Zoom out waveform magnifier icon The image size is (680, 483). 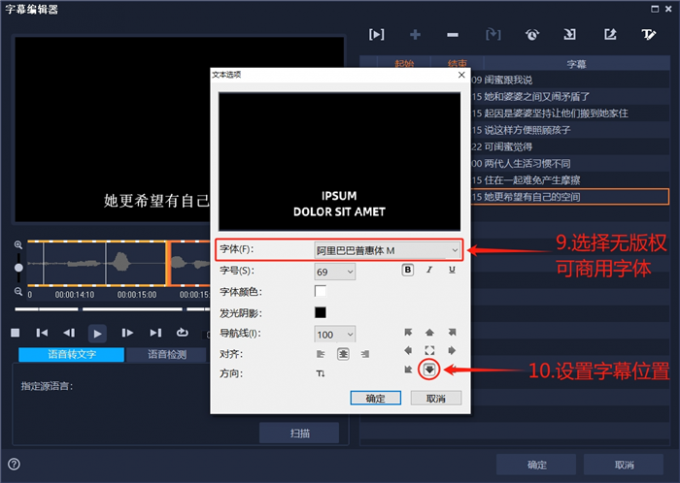[x=18, y=291]
